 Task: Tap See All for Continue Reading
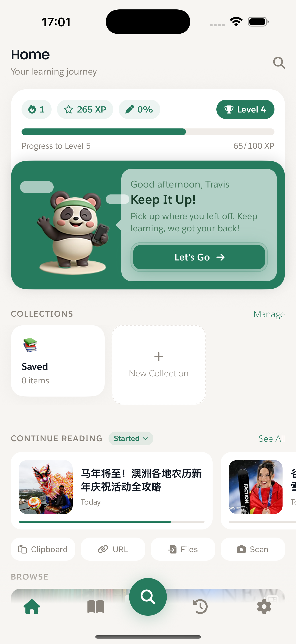272,439
